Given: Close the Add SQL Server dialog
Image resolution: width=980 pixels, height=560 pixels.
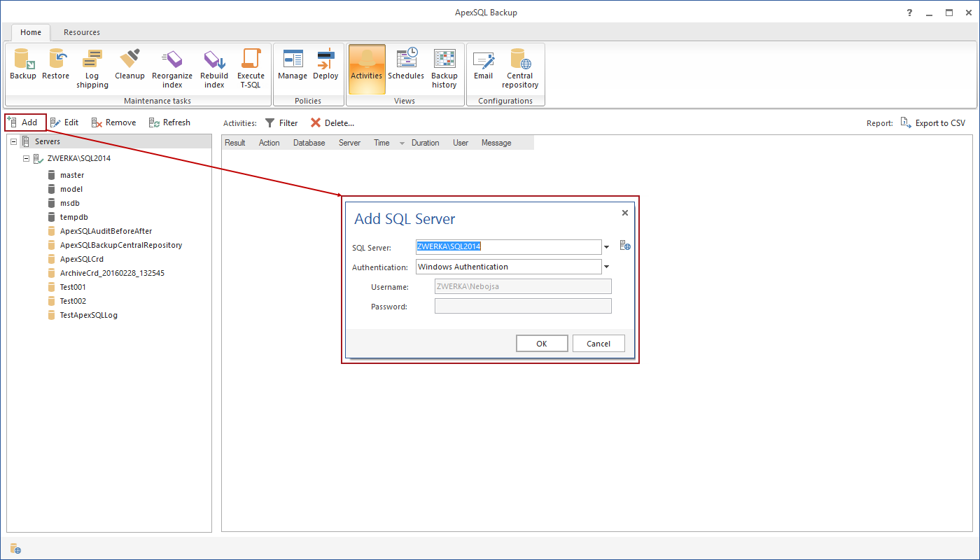Looking at the screenshot, I should pos(625,213).
